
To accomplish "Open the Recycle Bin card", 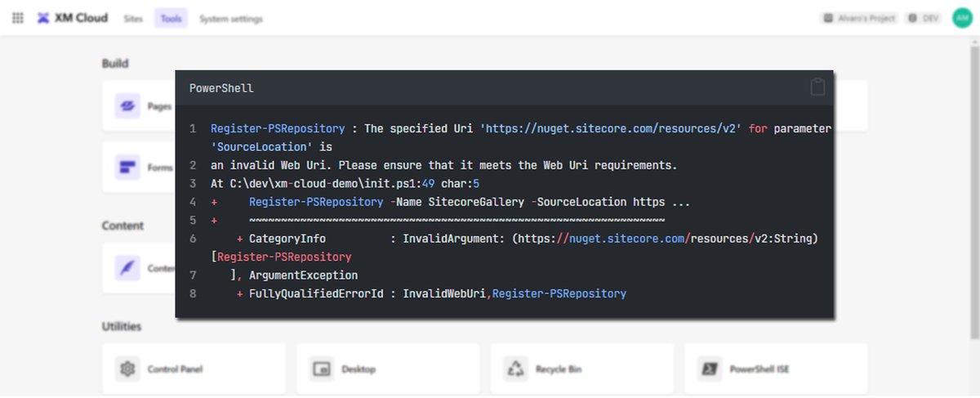I will (x=582, y=369).
